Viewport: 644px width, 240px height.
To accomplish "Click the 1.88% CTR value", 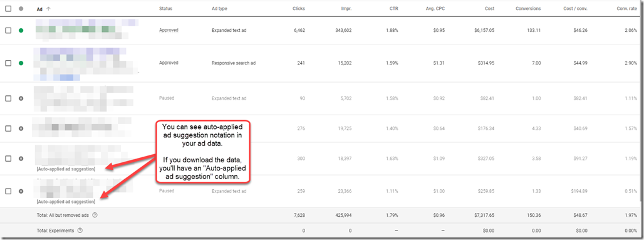I will click(392, 30).
